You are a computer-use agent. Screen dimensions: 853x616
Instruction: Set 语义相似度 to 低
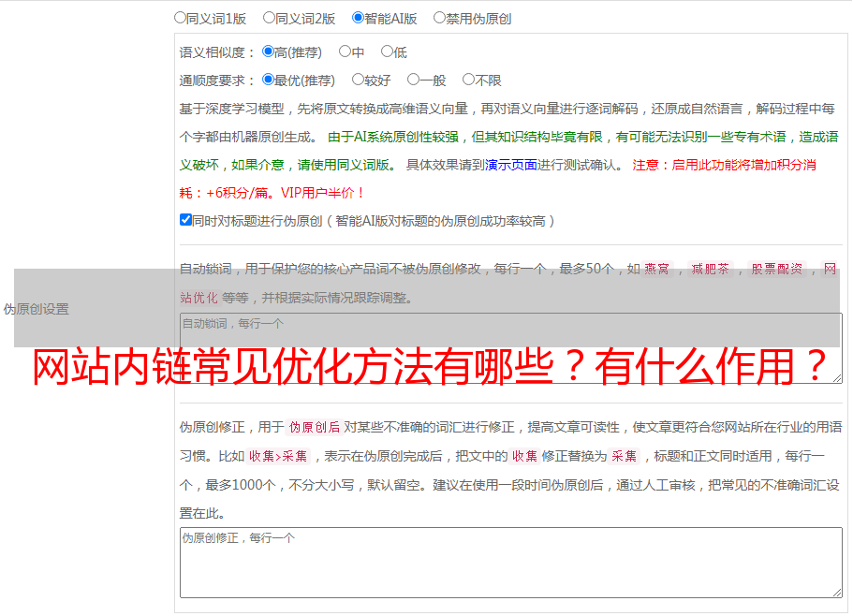coord(387,51)
